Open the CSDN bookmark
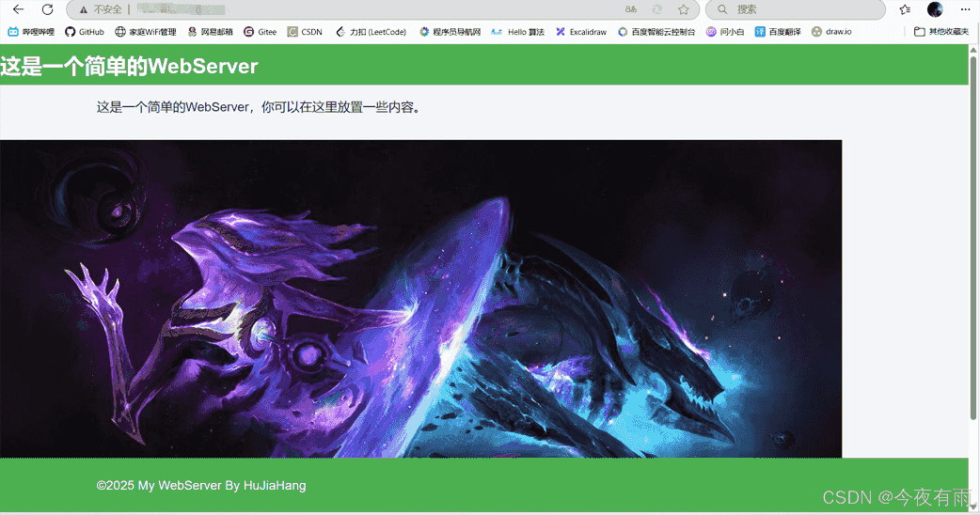The image size is (980, 515). pyautogui.click(x=305, y=32)
